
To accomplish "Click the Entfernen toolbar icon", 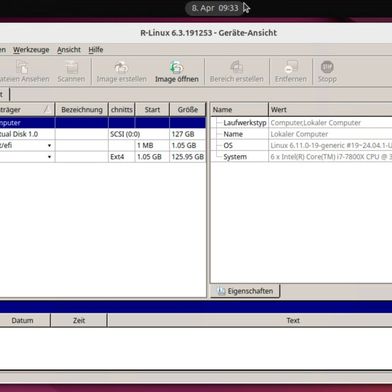I will [291, 67].
